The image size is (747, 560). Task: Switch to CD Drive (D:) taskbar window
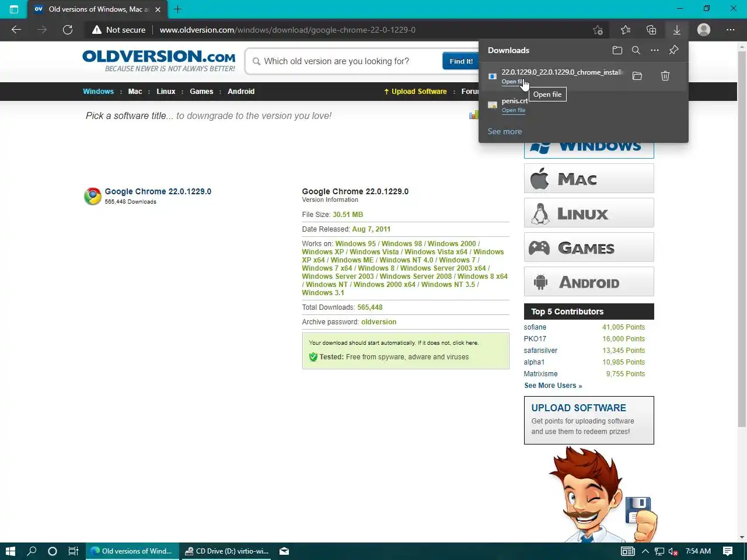point(226,551)
